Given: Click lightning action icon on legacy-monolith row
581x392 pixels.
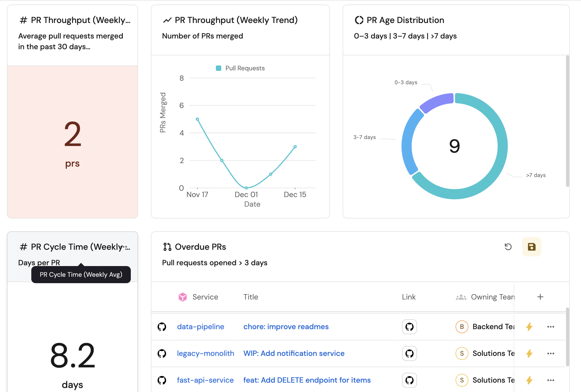Looking at the screenshot, I should [529, 353].
